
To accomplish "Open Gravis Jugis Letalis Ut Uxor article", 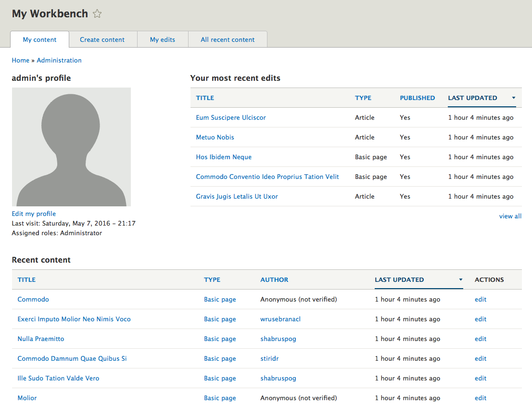I will click(x=237, y=196).
